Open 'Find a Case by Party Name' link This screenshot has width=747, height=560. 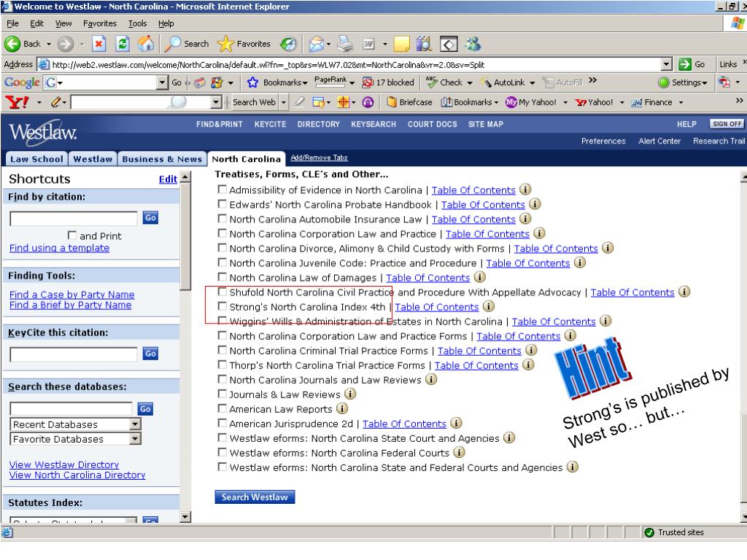[x=72, y=295]
